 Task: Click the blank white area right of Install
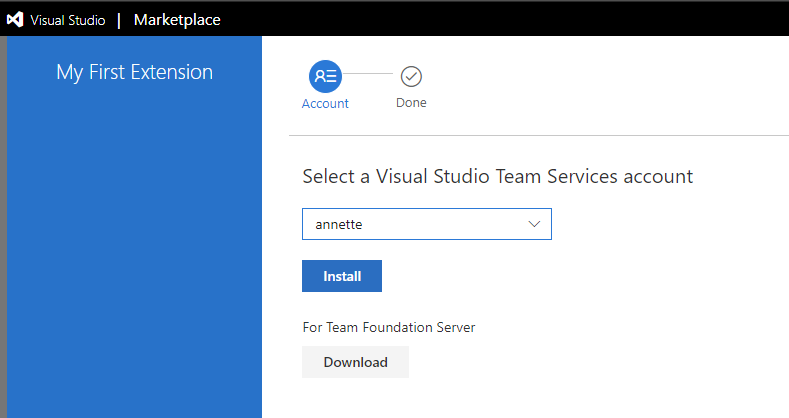(580, 276)
